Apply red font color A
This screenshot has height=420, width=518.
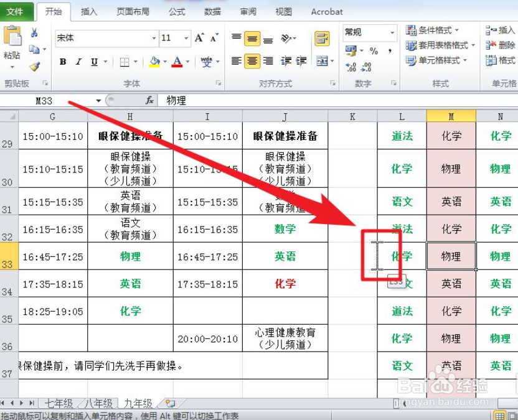coord(177,62)
